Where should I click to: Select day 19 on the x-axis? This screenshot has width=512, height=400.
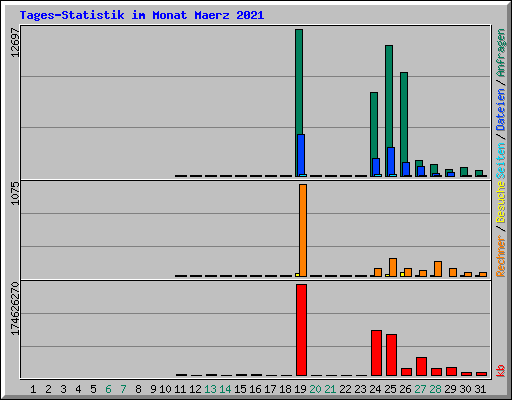point(300,389)
